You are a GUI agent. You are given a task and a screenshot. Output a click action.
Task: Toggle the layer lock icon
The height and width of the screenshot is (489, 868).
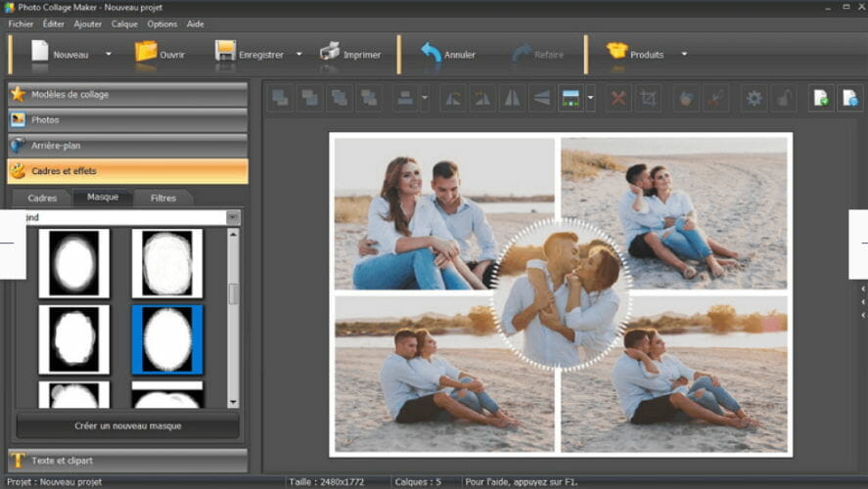tap(783, 98)
